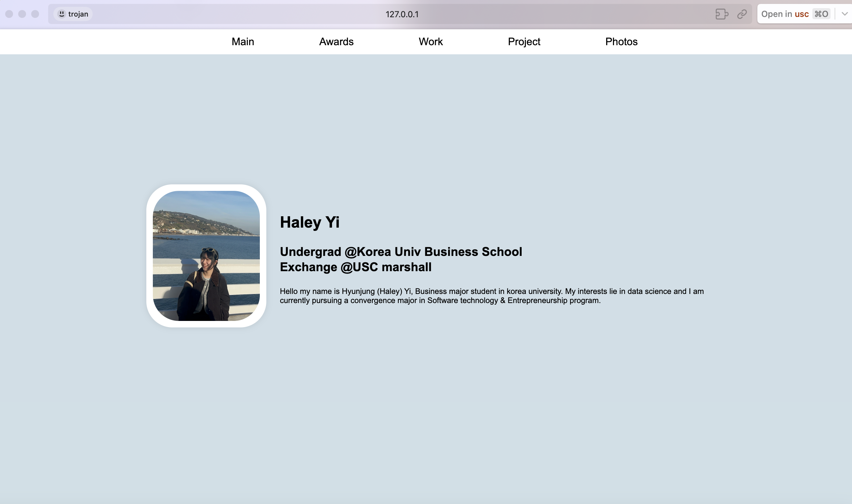This screenshot has width=852, height=504.
Task: Expand the Open in dropdown chevron
Action: [x=845, y=14]
